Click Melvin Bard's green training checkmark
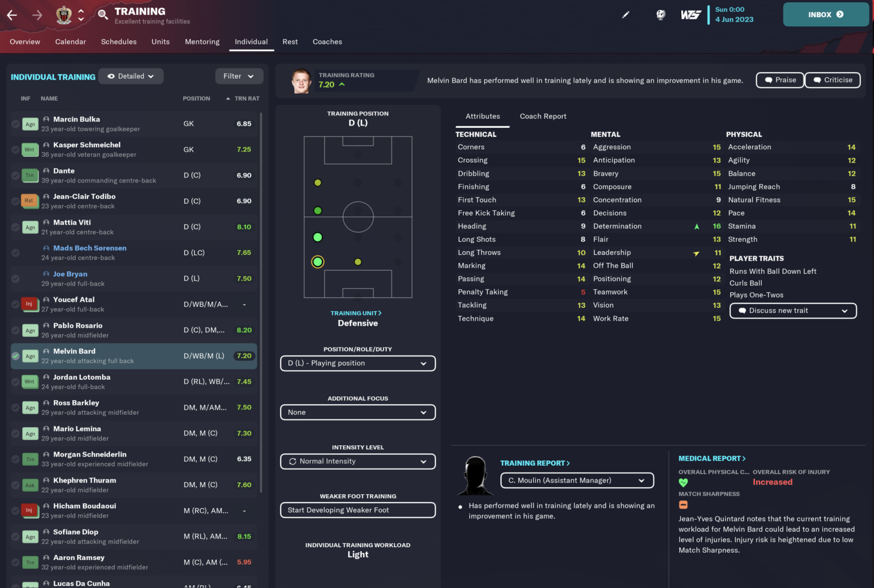Image resolution: width=874 pixels, height=588 pixels. tap(15, 356)
